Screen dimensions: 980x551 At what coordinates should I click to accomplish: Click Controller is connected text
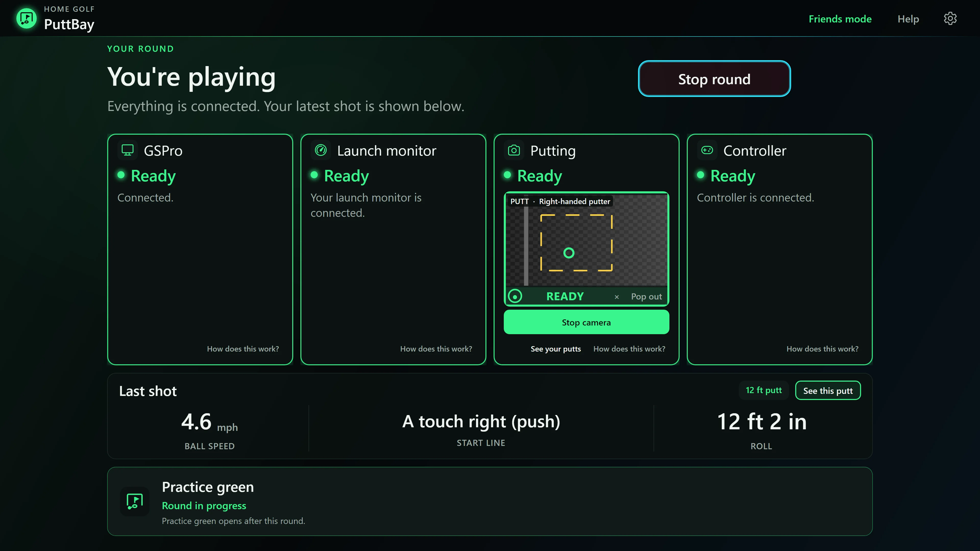pos(755,198)
